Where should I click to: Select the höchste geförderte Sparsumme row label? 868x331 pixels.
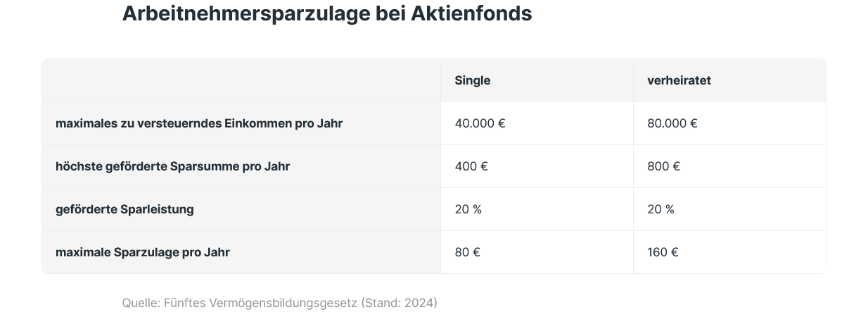172,166
